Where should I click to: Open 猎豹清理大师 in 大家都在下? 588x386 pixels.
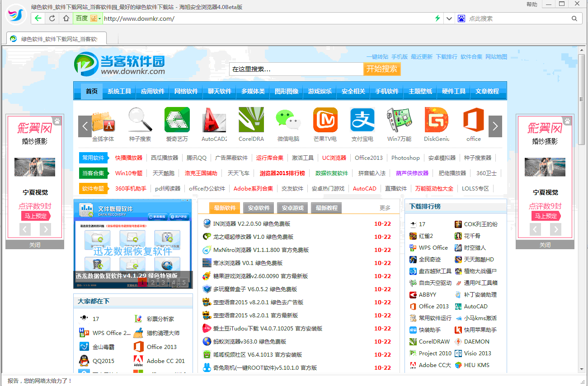click(163, 333)
